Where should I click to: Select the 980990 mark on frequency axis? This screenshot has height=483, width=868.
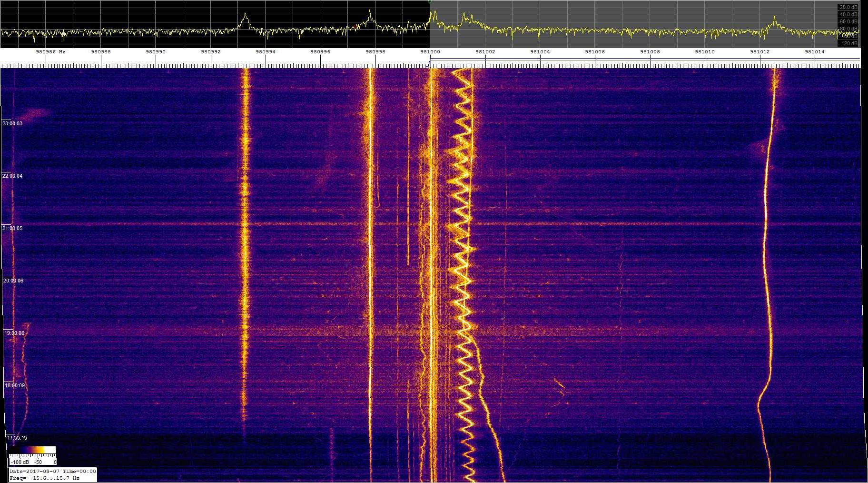(x=156, y=51)
